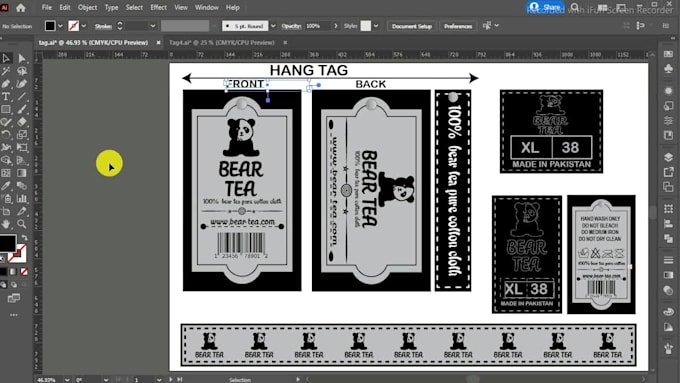Switch to Draw Behind mode
The image size is (680, 383).
point(13,285)
